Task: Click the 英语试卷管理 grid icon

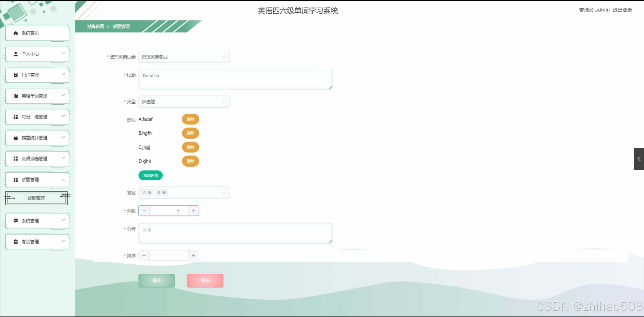Action: [15, 158]
